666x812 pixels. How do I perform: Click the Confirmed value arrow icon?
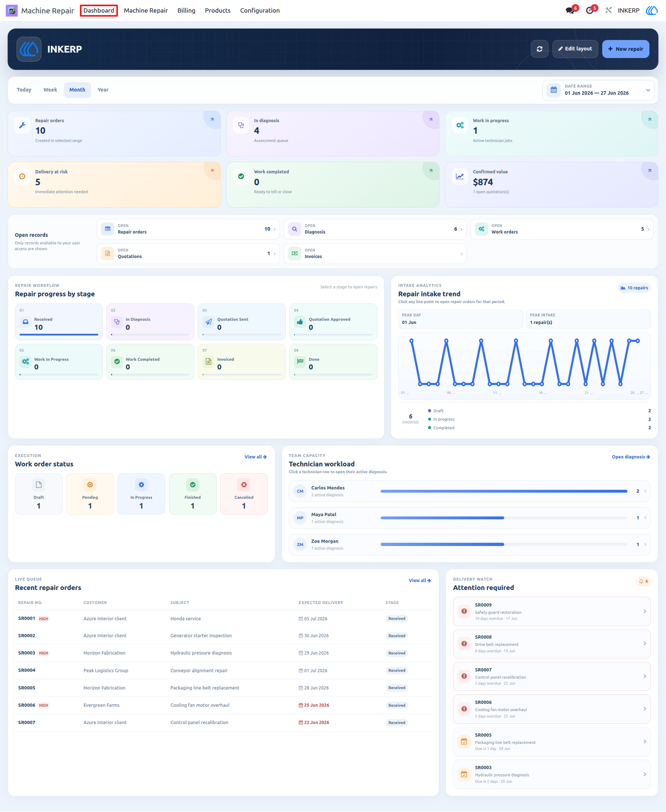tap(650, 171)
